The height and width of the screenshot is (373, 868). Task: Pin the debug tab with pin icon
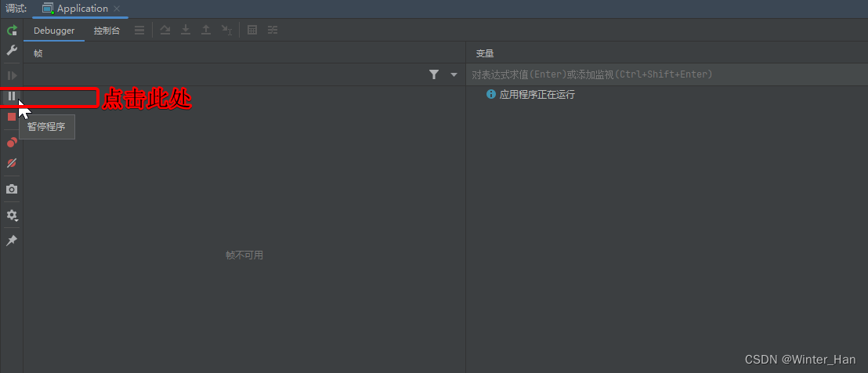[x=12, y=241]
